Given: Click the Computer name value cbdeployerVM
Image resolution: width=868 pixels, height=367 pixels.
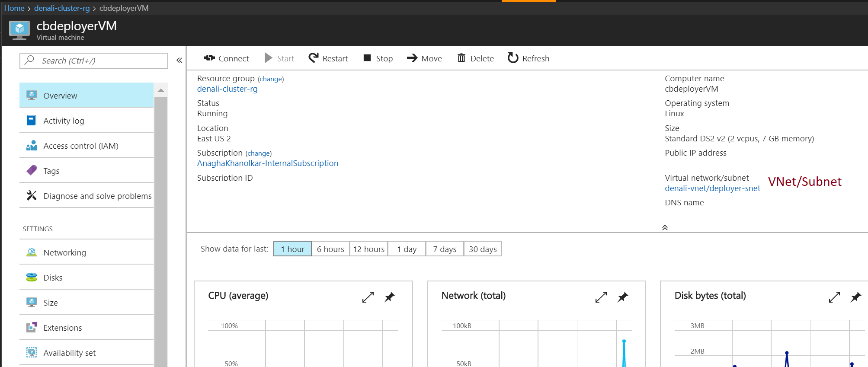Looking at the screenshot, I should (x=692, y=89).
